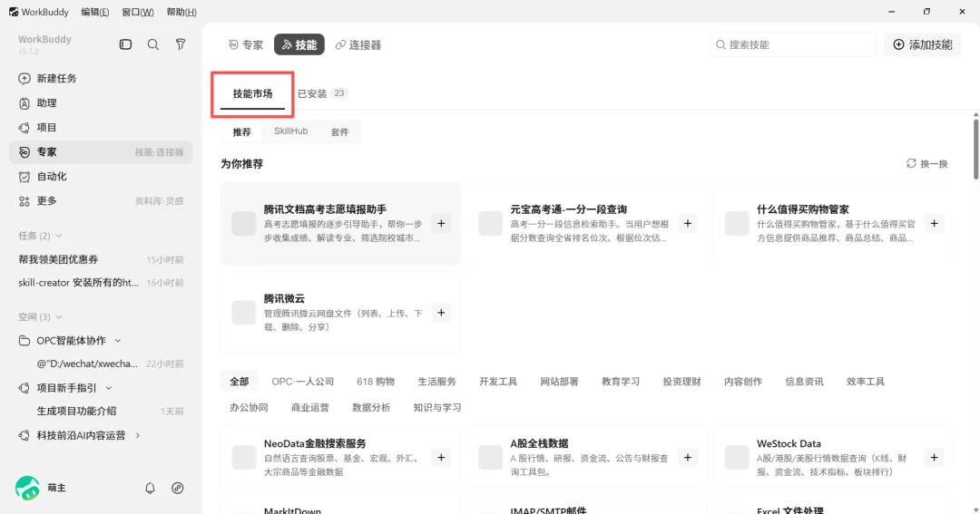Add NeoData金融搜索服务 skill with plus

coord(441,458)
